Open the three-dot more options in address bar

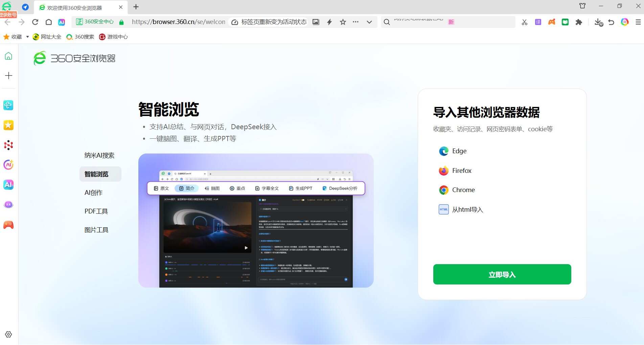[x=355, y=22]
